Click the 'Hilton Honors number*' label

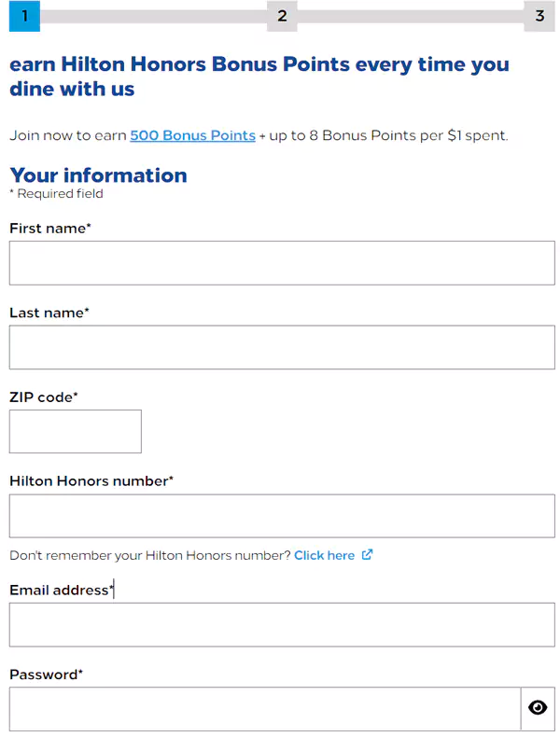91,481
